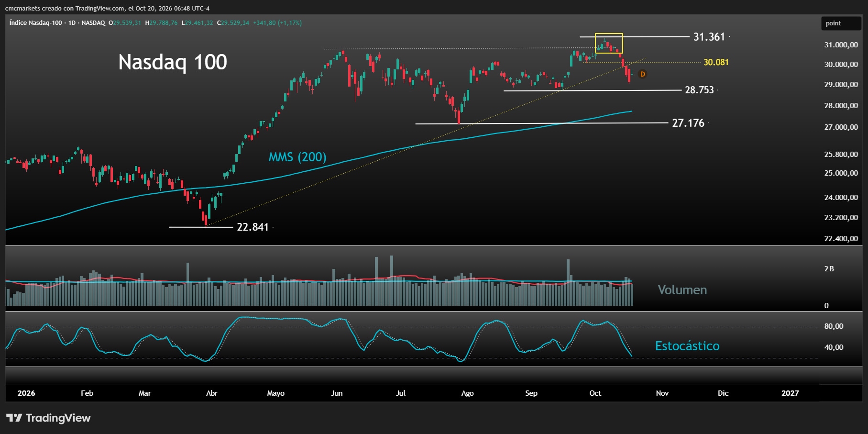Click the change value +341,80 (+1,17%)
The width and height of the screenshot is (868, 434).
pyautogui.click(x=277, y=22)
